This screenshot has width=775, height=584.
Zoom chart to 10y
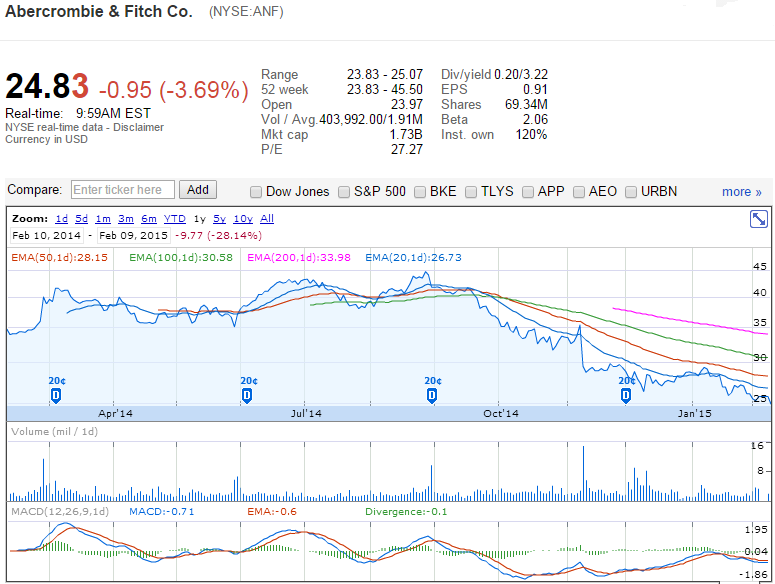click(243, 219)
